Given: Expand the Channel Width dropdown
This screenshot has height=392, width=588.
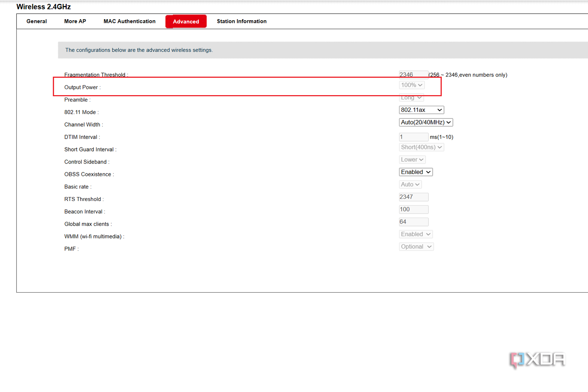Looking at the screenshot, I should pyautogui.click(x=426, y=122).
